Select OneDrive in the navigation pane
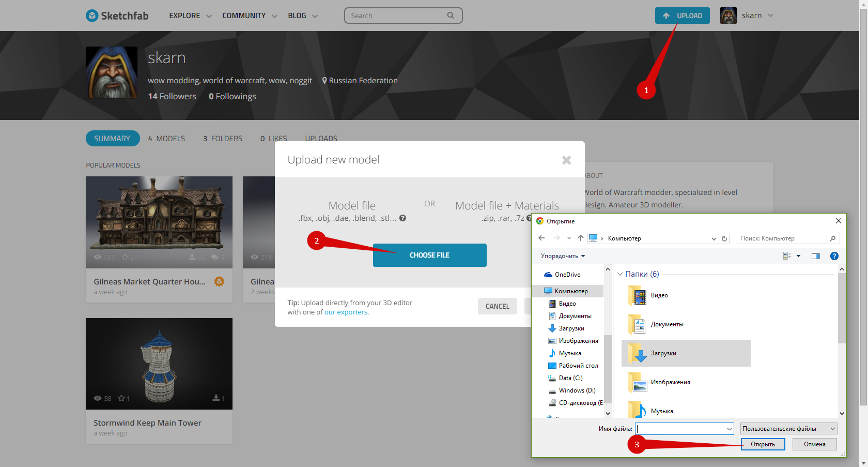This screenshot has width=868, height=467. (567, 275)
